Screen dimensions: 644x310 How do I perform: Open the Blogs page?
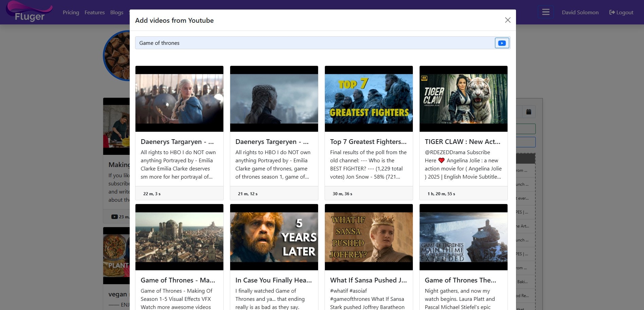tap(116, 12)
